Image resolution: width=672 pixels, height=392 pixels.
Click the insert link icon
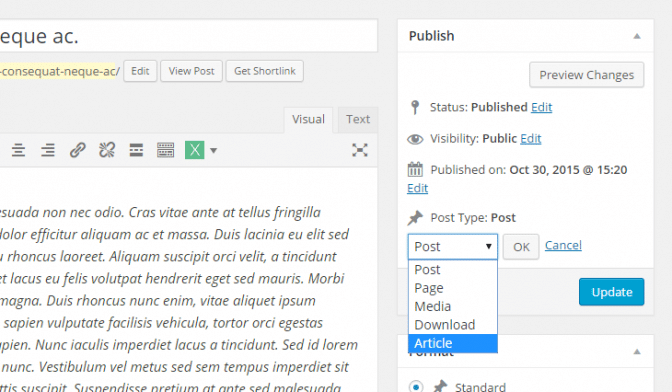(78, 150)
